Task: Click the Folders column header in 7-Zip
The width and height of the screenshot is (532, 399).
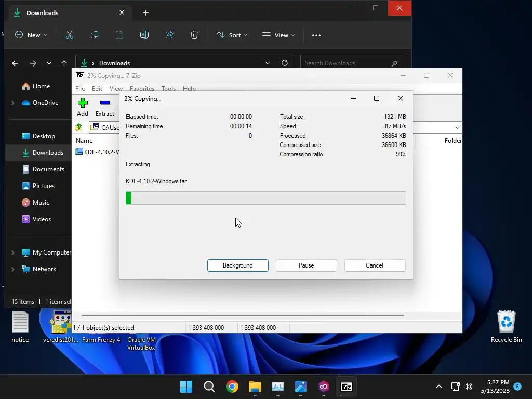Action: [453, 140]
